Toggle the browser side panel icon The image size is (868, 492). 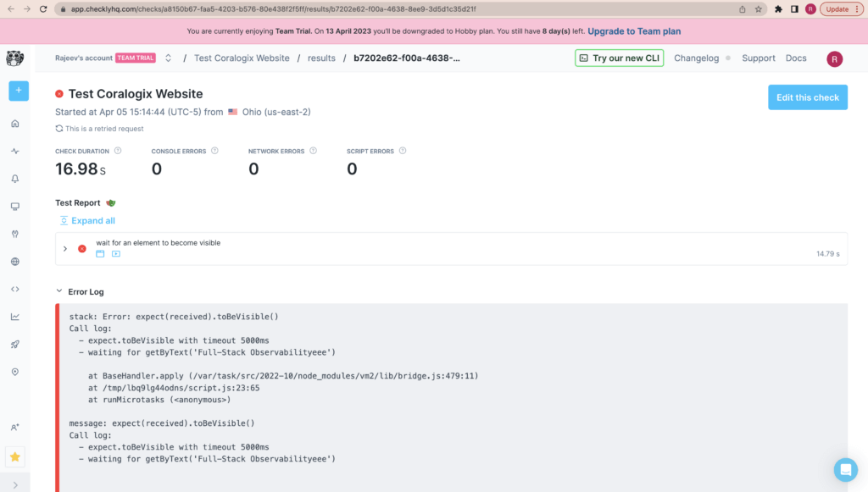(x=794, y=8)
